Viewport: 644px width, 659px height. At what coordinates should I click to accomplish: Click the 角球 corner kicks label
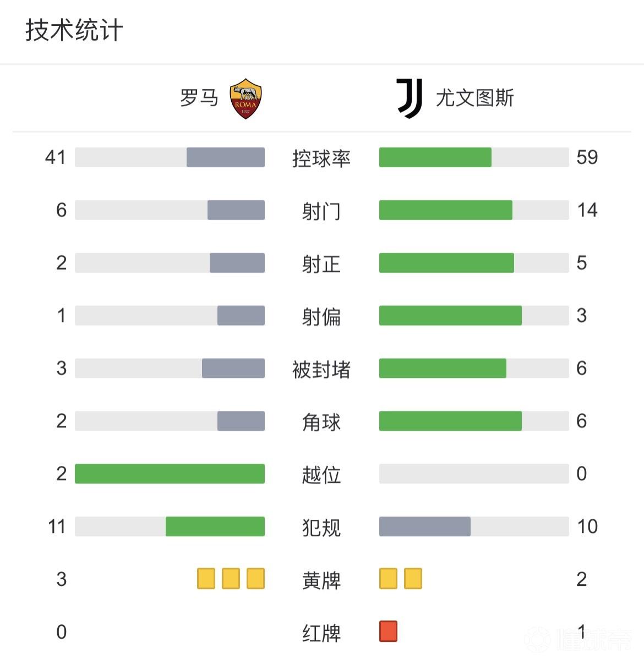tap(321, 422)
